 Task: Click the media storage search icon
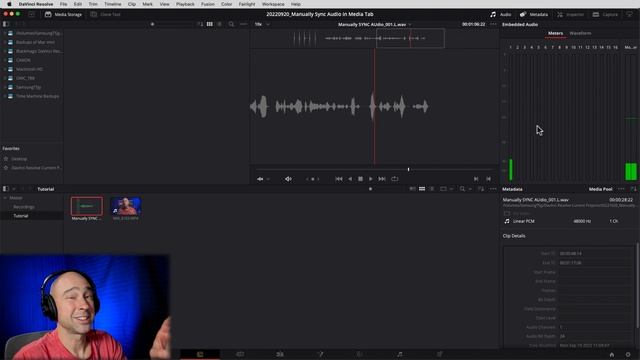tap(231, 24)
